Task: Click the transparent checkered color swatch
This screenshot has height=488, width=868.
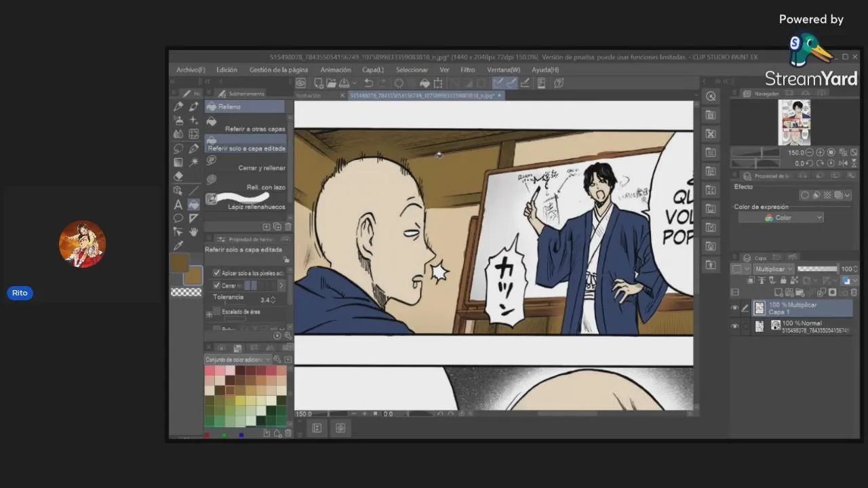Action: pos(186,291)
